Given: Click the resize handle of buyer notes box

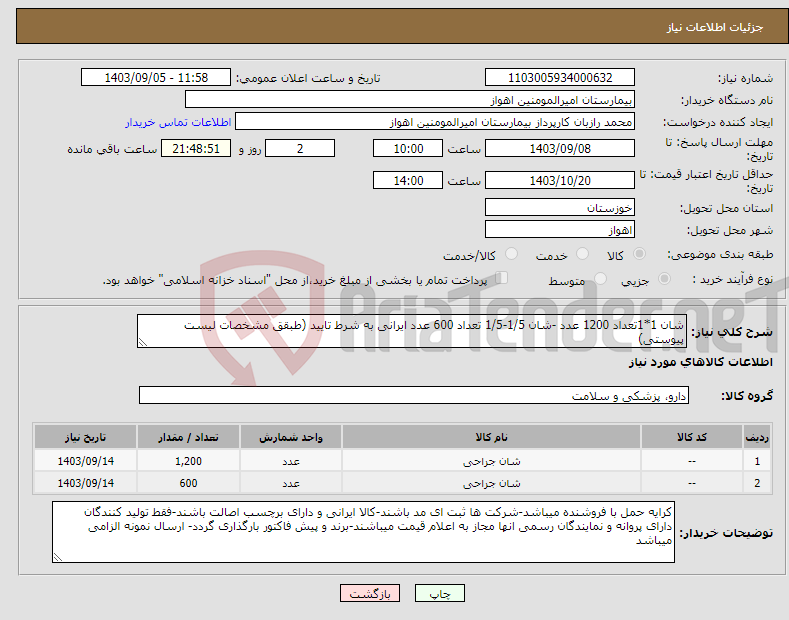Looking at the screenshot, I should (58, 557).
